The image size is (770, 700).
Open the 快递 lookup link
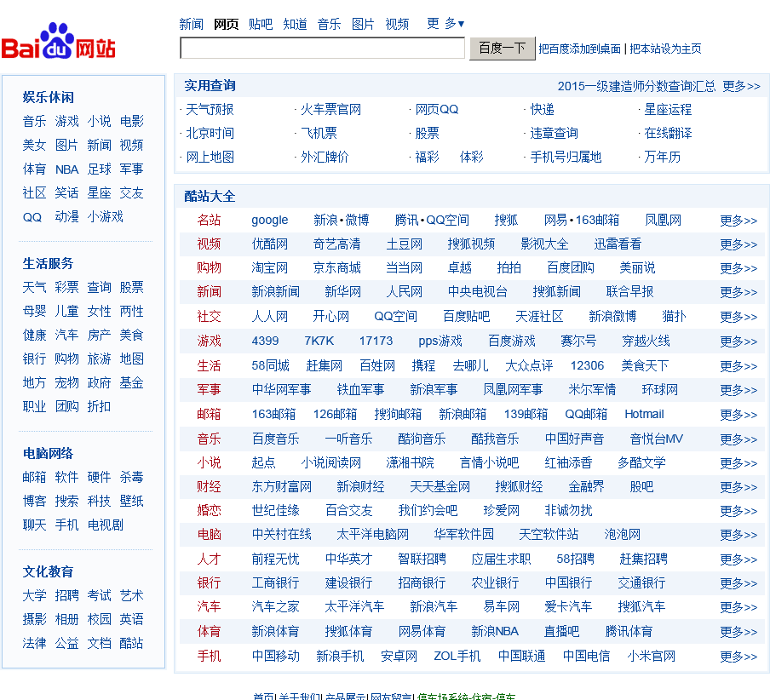542,110
